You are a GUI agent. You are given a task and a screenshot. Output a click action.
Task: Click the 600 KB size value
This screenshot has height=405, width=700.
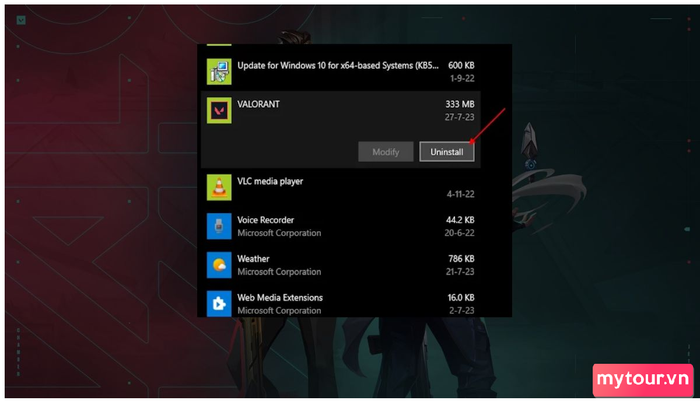coord(461,65)
